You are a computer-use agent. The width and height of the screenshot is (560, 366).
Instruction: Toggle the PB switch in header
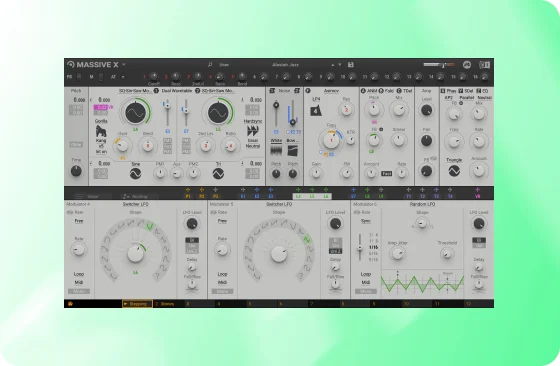coord(79,77)
